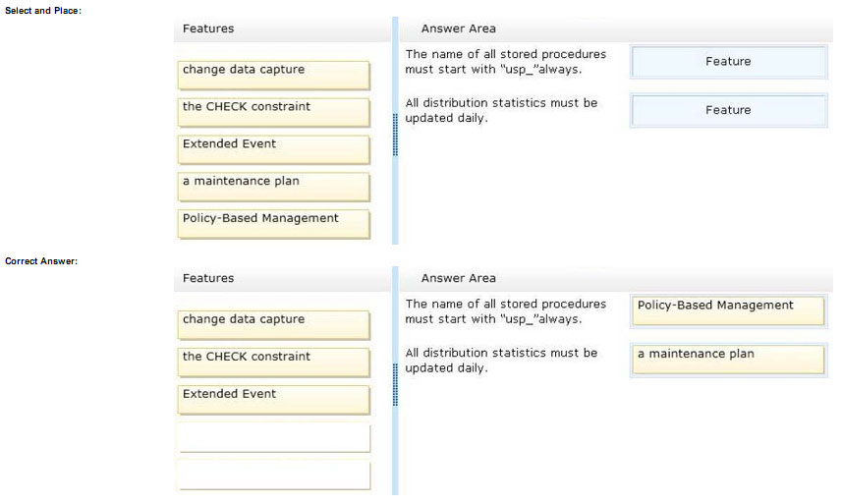Click the Feature drop slot beside the stored procedures requirement
Image resolution: width=842 pixels, height=504 pixels.
pos(728,62)
